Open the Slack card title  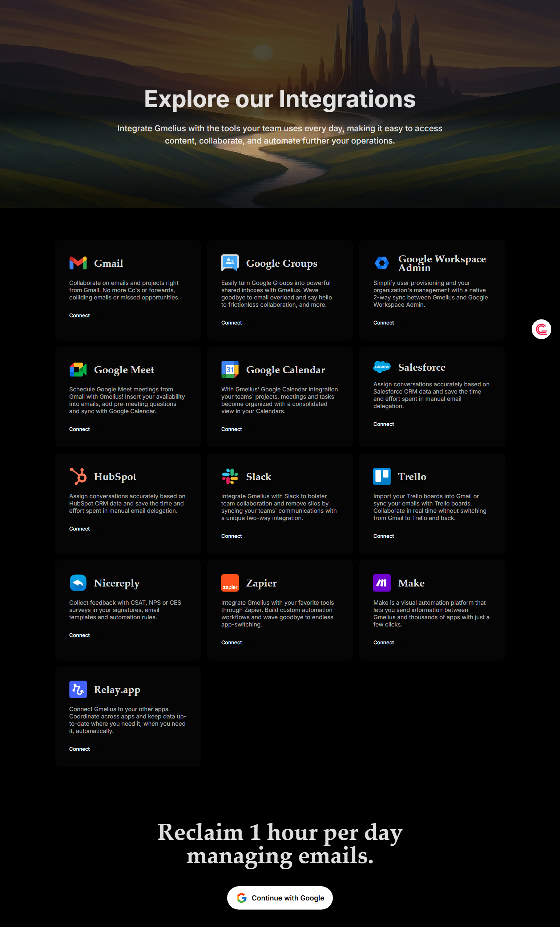(x=258, y=476)
